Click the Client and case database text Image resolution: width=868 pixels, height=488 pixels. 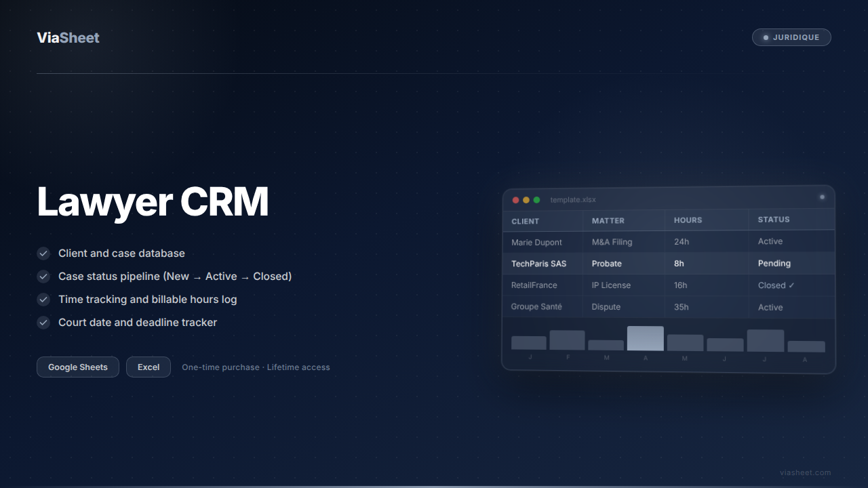(121, 253)
